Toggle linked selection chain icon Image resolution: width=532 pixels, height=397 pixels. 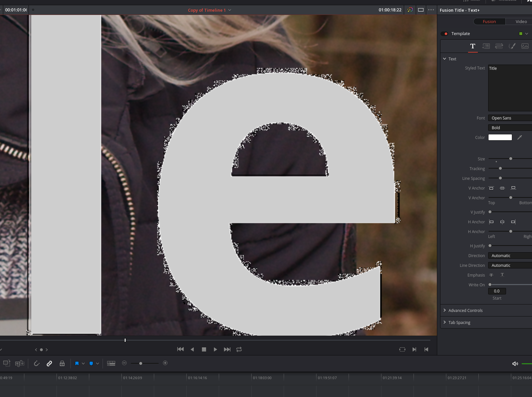click(x=49, y=364)
